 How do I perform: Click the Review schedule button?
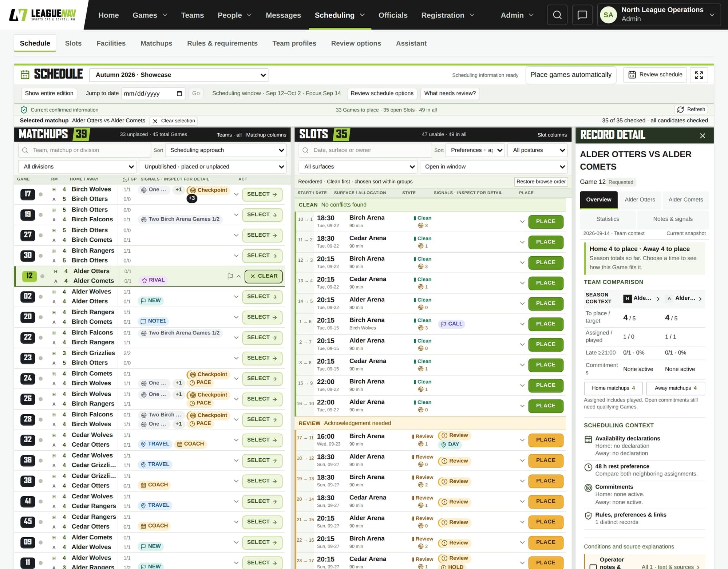(x=655, y=75)
